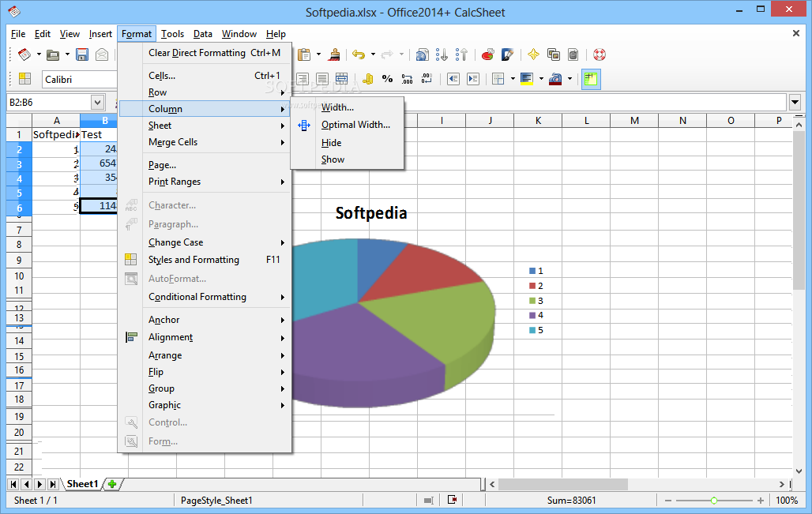Toggle the grid lines highlighted button

coord(591,79)
